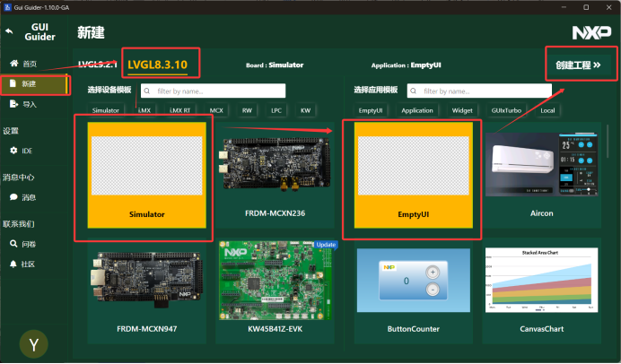Open IDE settings with the gear icon
621x364 pixels.
[13, 151]
